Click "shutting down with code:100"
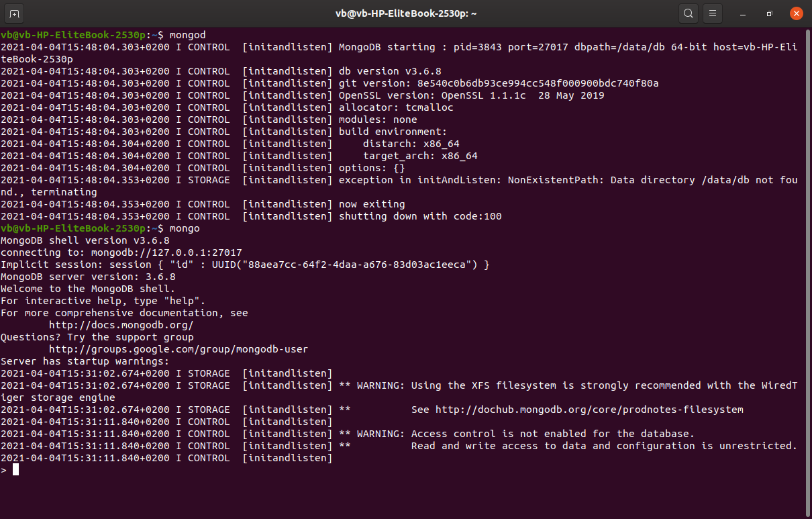The height and width of the screenshot is (519, 812). click(420, 216)
